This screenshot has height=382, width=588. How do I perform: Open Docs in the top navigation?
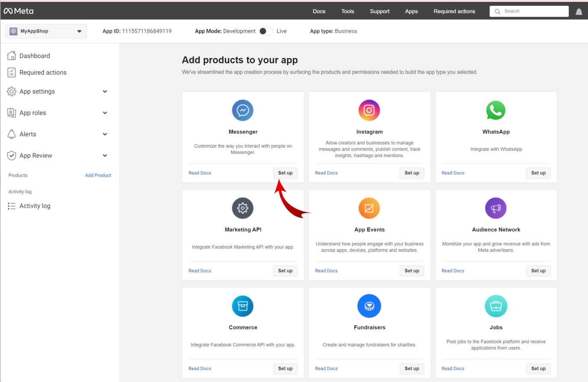[319, 12]
